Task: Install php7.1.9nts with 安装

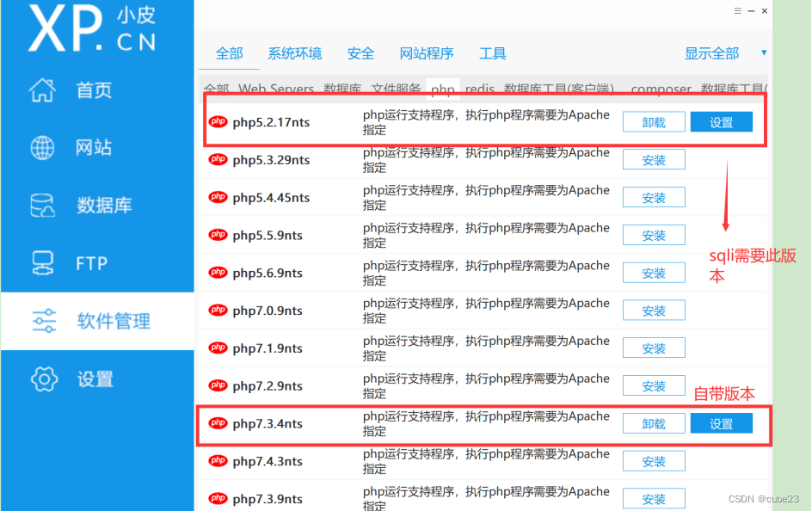Action: 654,348
